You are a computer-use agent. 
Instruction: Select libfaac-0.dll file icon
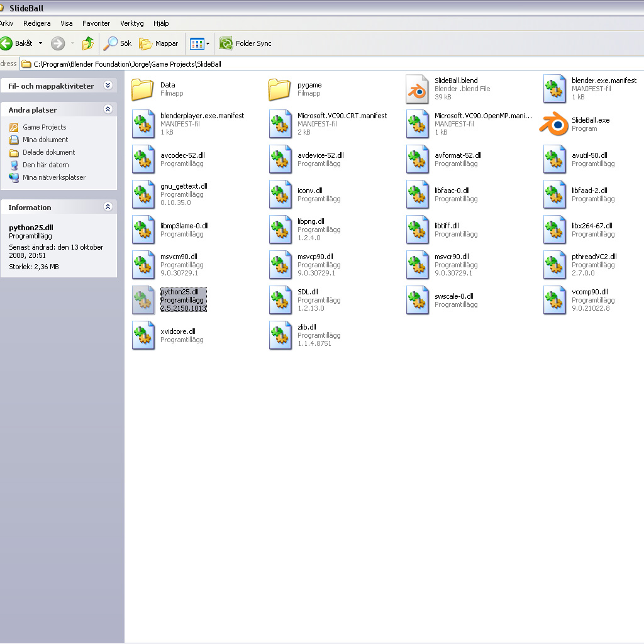tap(418, 195)
